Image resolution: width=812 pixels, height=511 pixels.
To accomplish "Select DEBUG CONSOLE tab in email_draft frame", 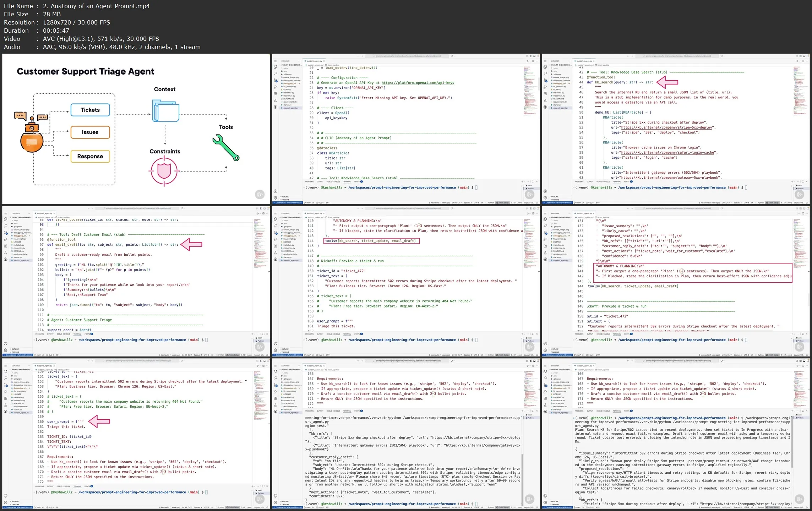I will pos(64,334).
